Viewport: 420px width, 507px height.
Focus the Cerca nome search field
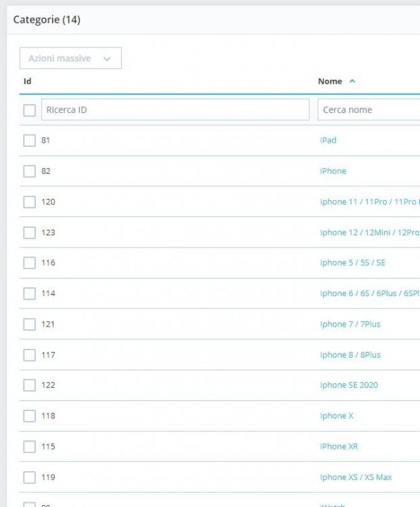tap(369, 110)
